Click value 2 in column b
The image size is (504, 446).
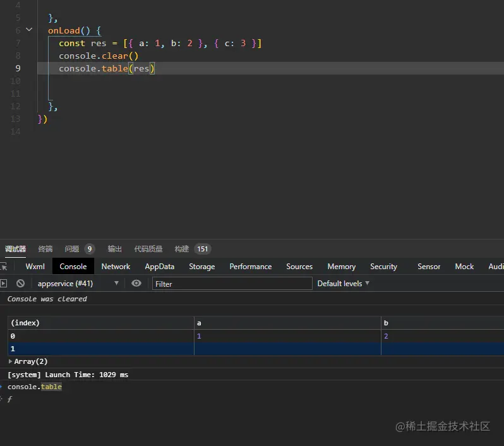(x=386, y=336)
